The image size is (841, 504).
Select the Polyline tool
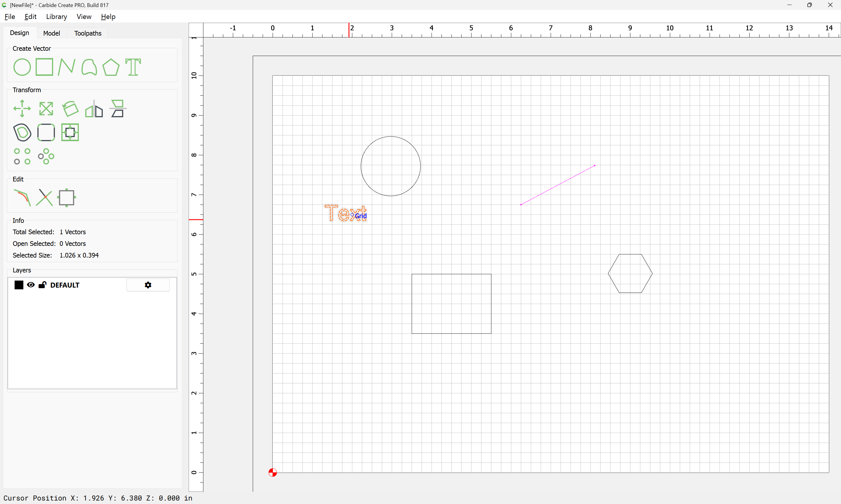(66, 67)
